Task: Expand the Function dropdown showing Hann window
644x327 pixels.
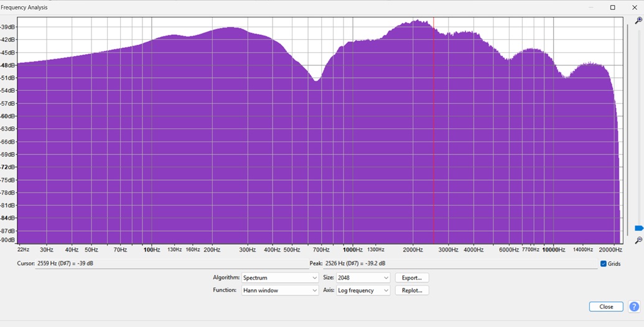Action: 280,290
